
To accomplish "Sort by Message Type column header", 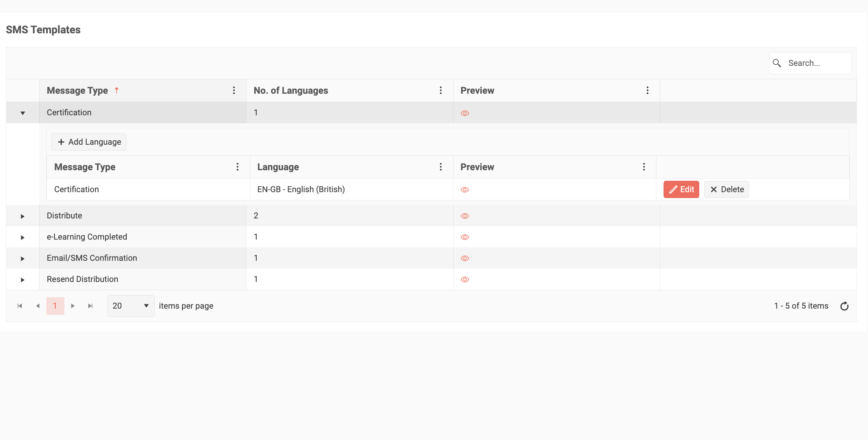I will 77,91.
